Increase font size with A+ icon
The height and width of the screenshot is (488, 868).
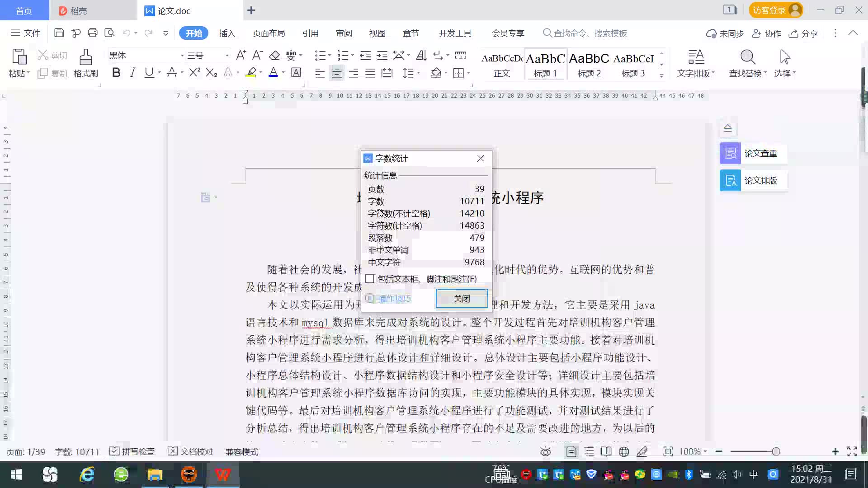(241, 55)
